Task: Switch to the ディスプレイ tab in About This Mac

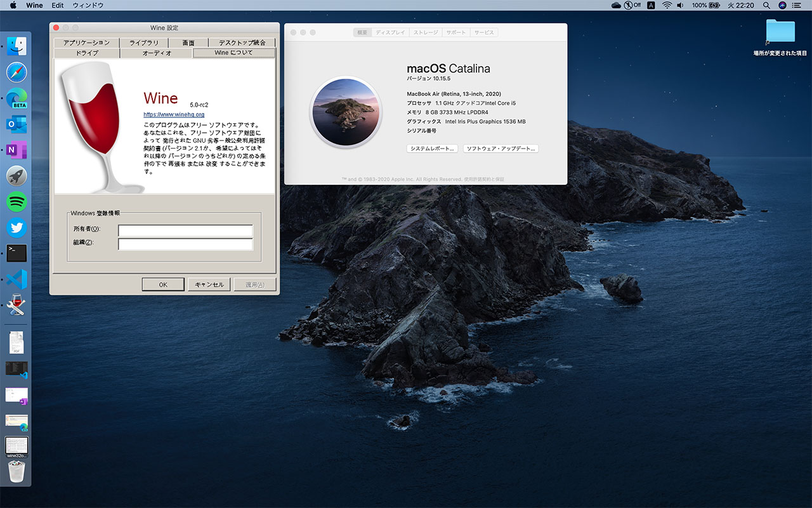Action: tap(390, 32)
